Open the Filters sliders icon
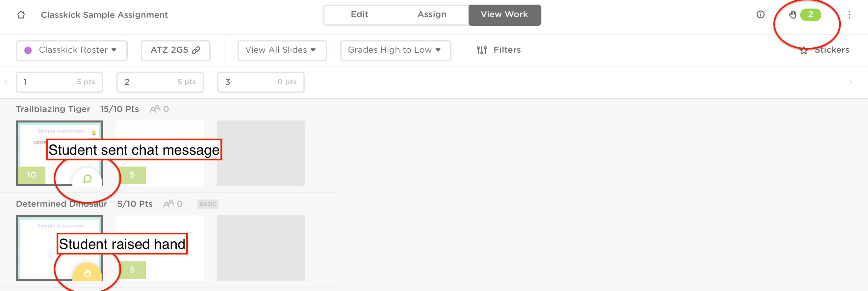 pos(481,50)
